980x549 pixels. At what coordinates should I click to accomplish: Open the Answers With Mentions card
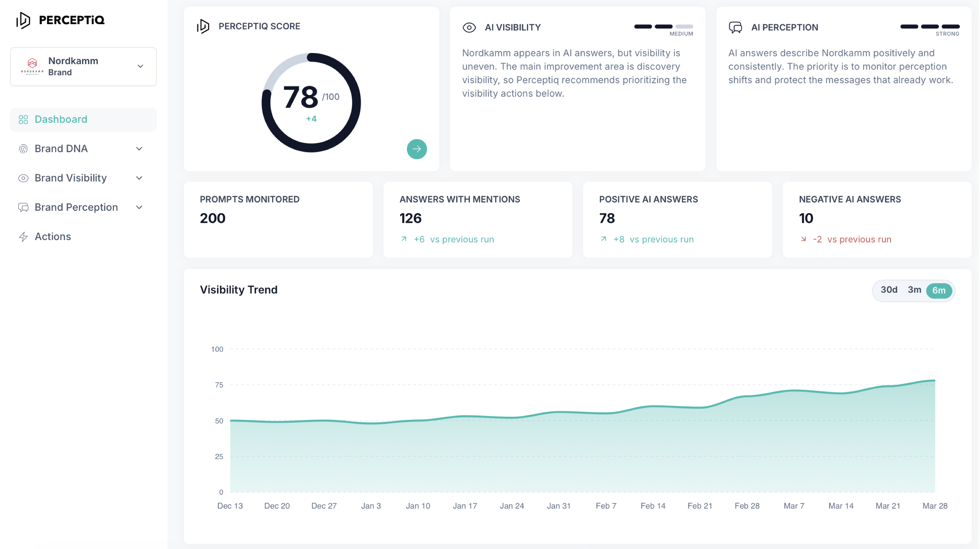[478, 220]
